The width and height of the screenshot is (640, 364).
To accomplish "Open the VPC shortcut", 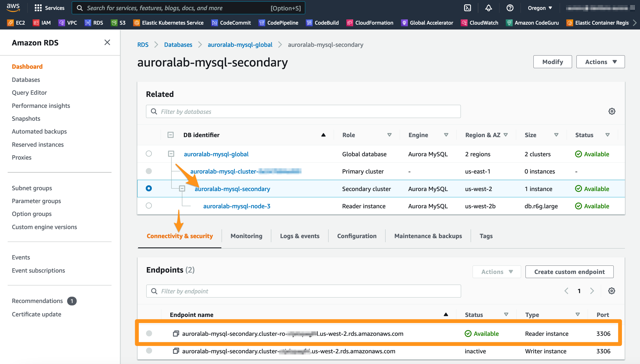I will [68, 23].
